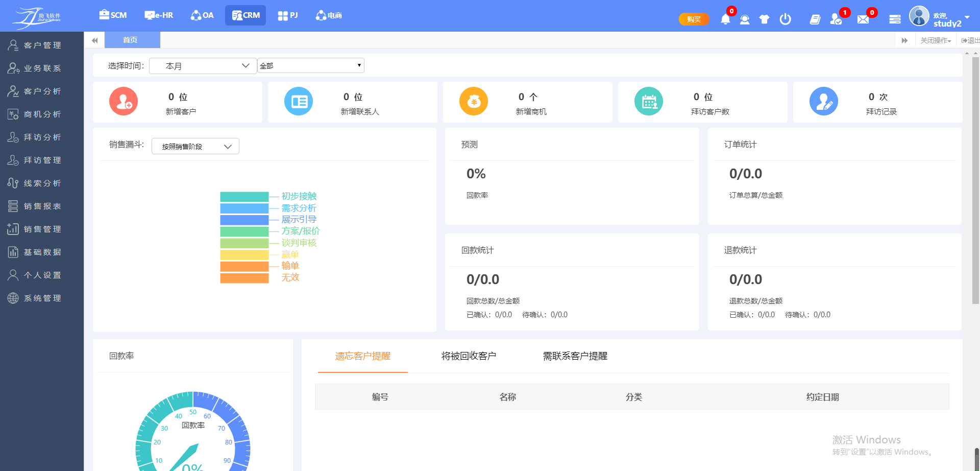The width and height of the screenshot is (980, 471).
Task: Click the orange 购买 button
Action: tap(694, 19)
